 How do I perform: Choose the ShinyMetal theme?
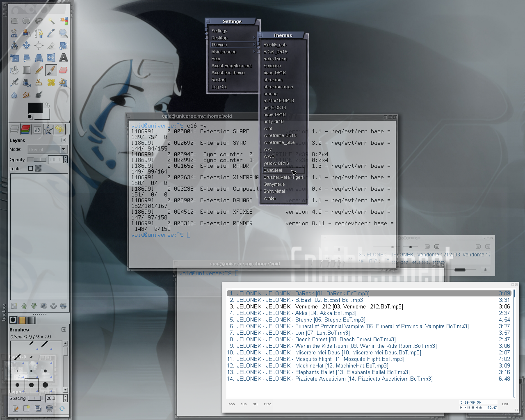283,191
